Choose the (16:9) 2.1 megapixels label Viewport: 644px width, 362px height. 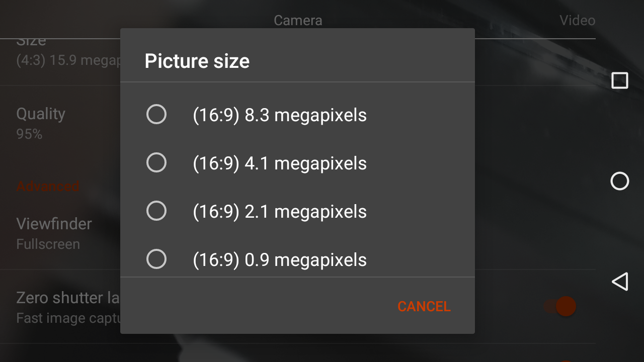[280, 212]
